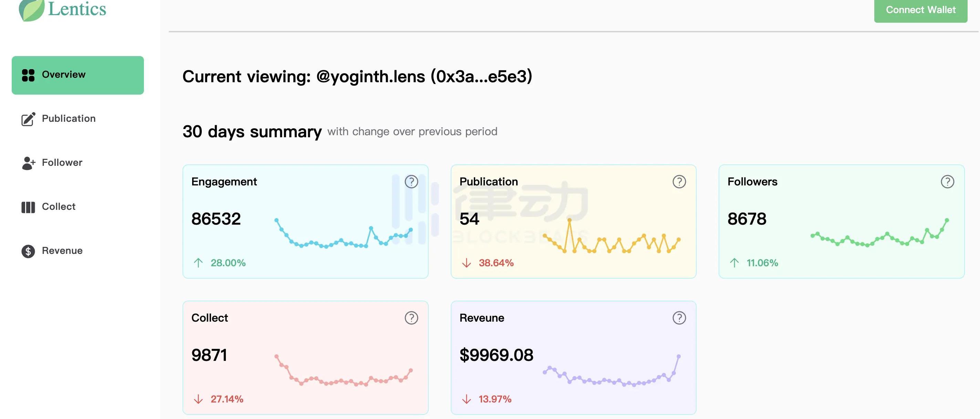Click the Revenue dollar icon

[x=28, y=251]
